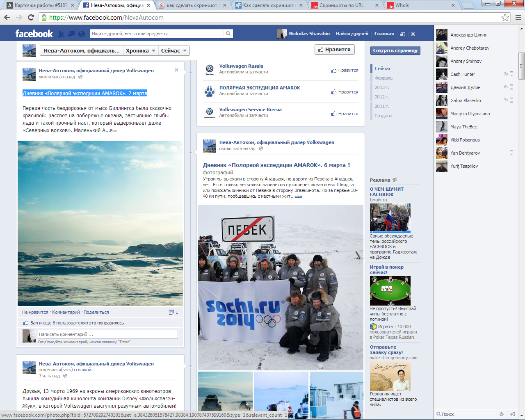
Task: Like Volkswagen Service Russia page
Action: [345, 114]
